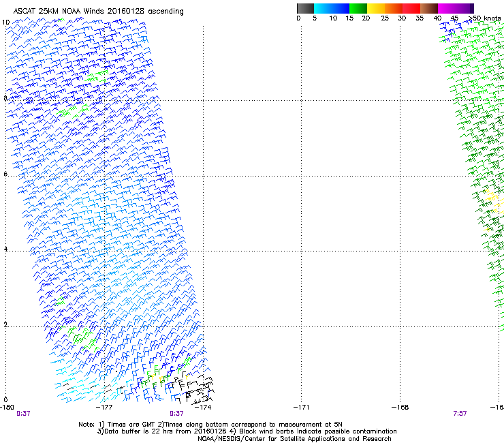Screen dimensions: 504x443
Task: Click the longitude label -168
Action: pos(400,408)
